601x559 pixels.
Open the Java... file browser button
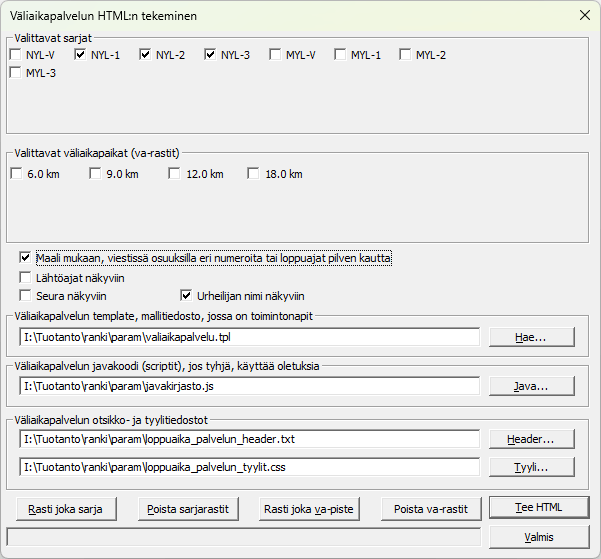(531, 385)
